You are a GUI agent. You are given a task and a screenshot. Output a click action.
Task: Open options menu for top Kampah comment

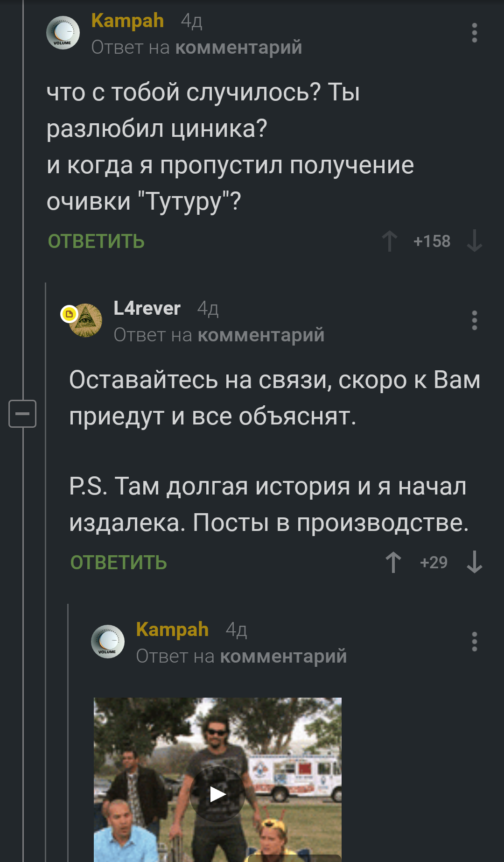coord(475,33)
